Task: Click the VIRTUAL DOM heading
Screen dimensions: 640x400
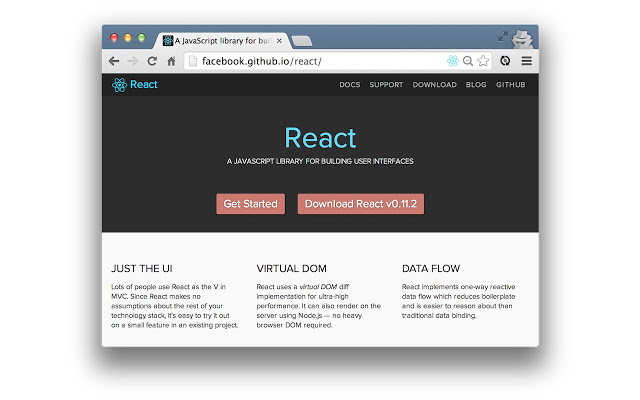Action: [x=291, y=269]
